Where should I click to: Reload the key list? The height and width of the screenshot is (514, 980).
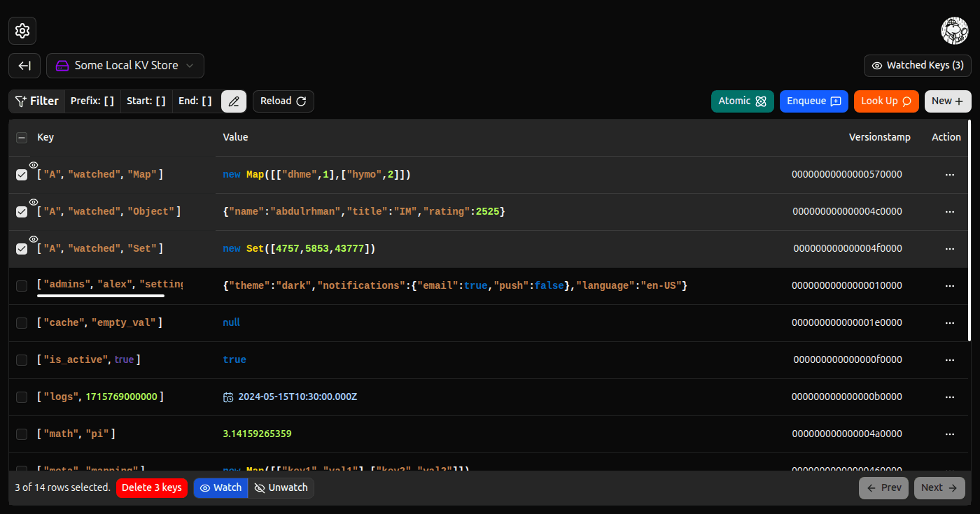pos(283,101)
